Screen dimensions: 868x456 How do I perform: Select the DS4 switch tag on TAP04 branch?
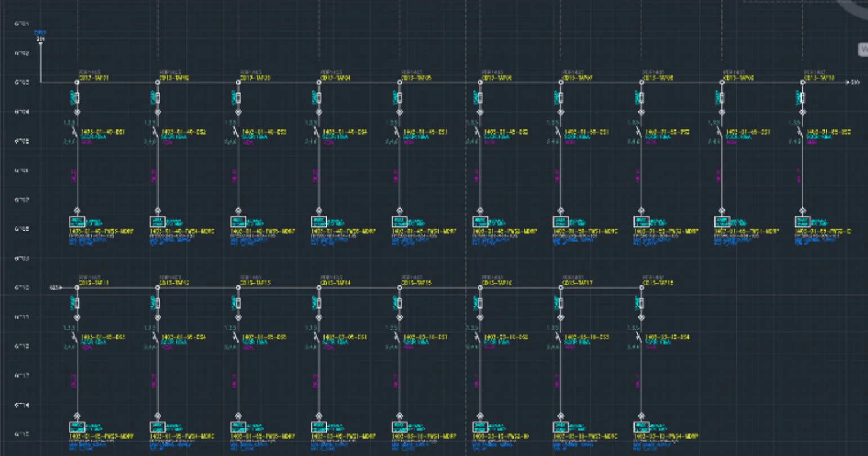pyautogui.click(x=344, y=132)
